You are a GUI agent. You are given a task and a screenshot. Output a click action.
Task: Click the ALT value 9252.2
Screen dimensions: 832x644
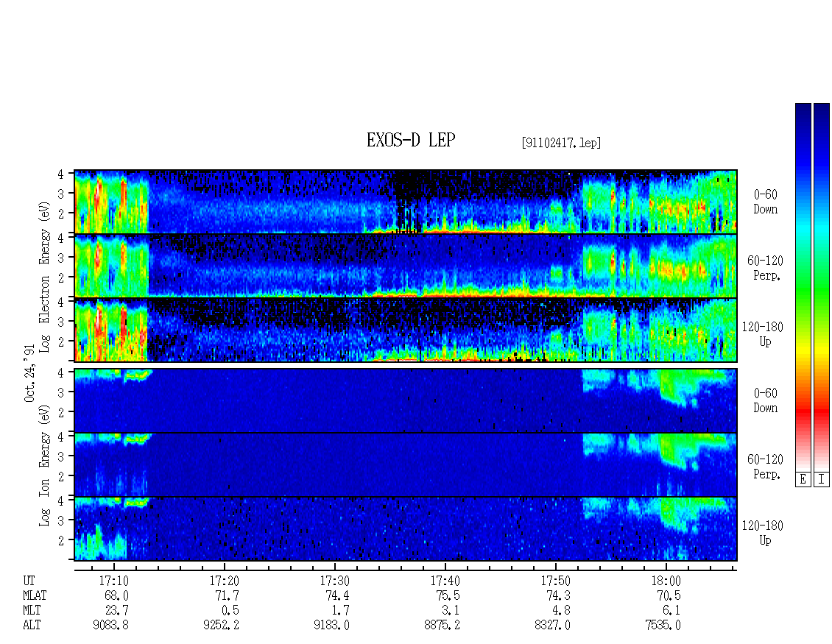tap(222, 626)
